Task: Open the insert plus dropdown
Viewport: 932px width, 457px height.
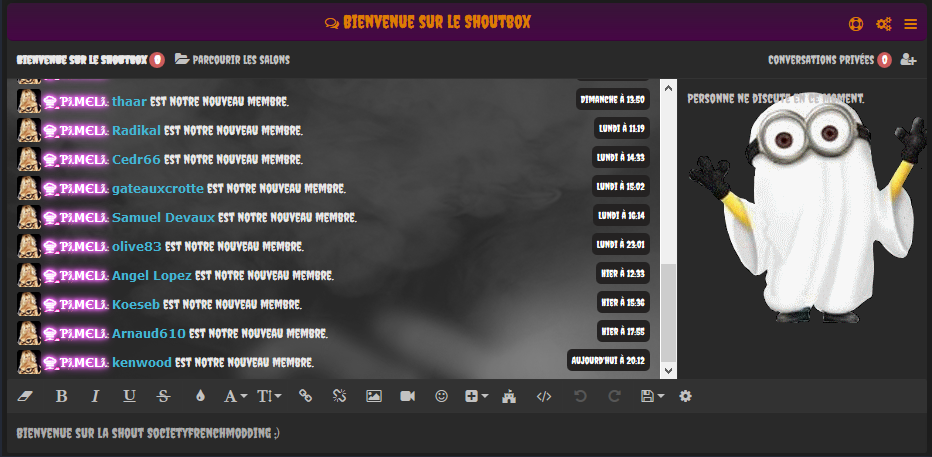Action: pos(476,396)
